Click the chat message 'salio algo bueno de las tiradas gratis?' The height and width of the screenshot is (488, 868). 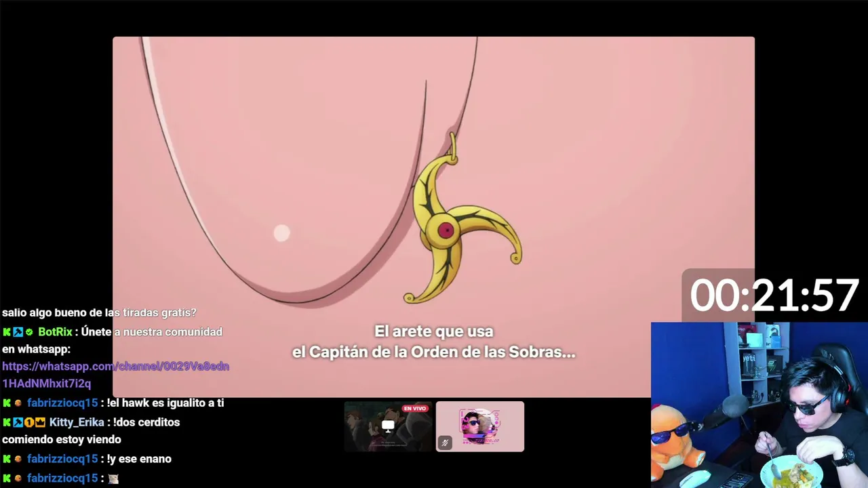(99, 312)
